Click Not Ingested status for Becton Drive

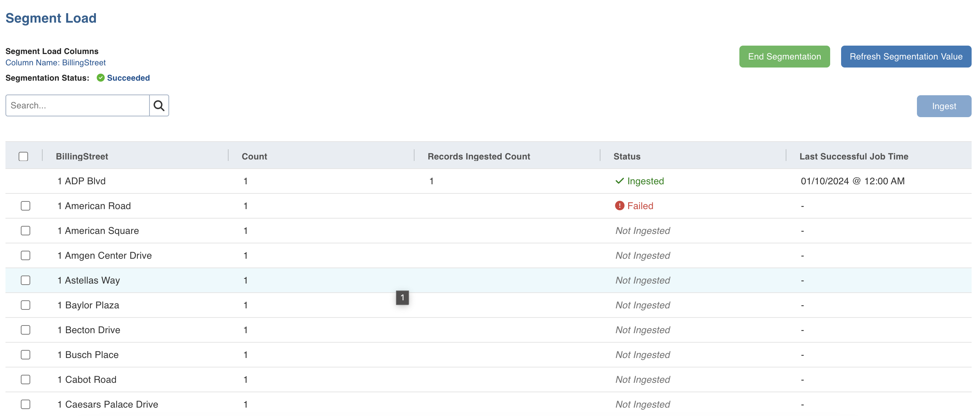642,330
